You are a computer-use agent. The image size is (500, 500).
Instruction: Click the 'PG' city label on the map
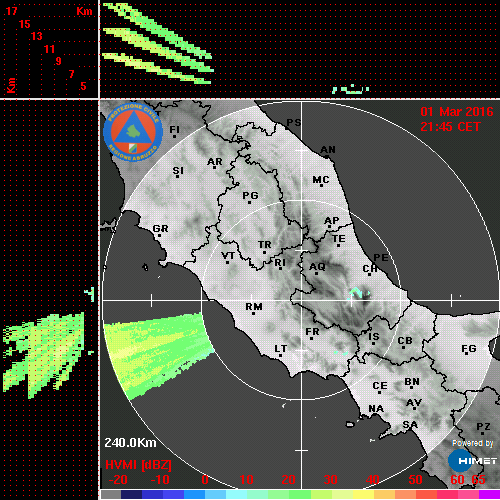(x=250, y=195)
